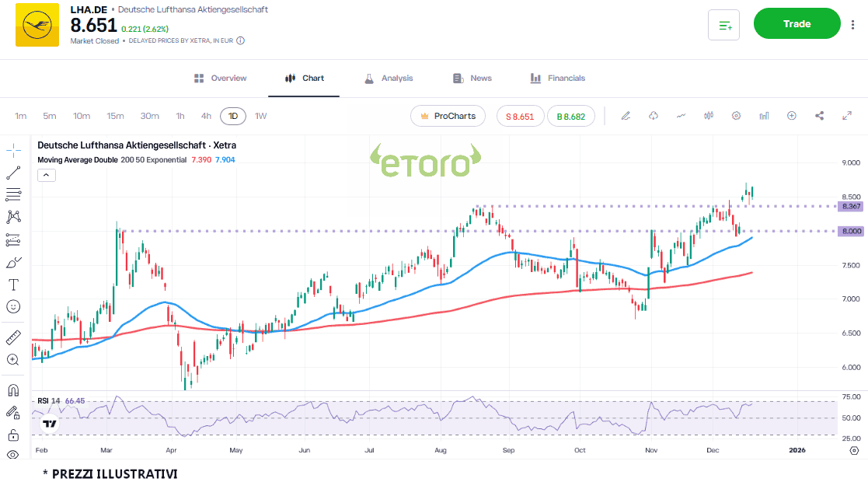The width and height of the screenshot is (868, 482).
Task: Open chart settings gear icon
Action: tap(736, 116)
